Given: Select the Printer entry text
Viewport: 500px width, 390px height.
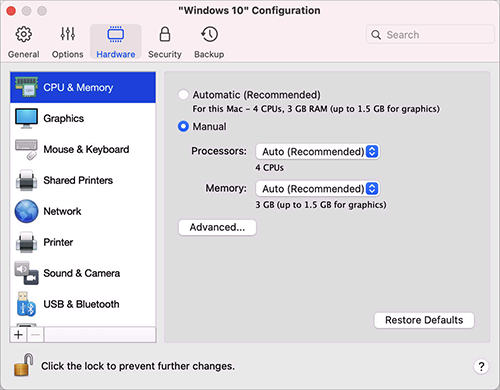Looking at the screenshot, I should [58, 242].
